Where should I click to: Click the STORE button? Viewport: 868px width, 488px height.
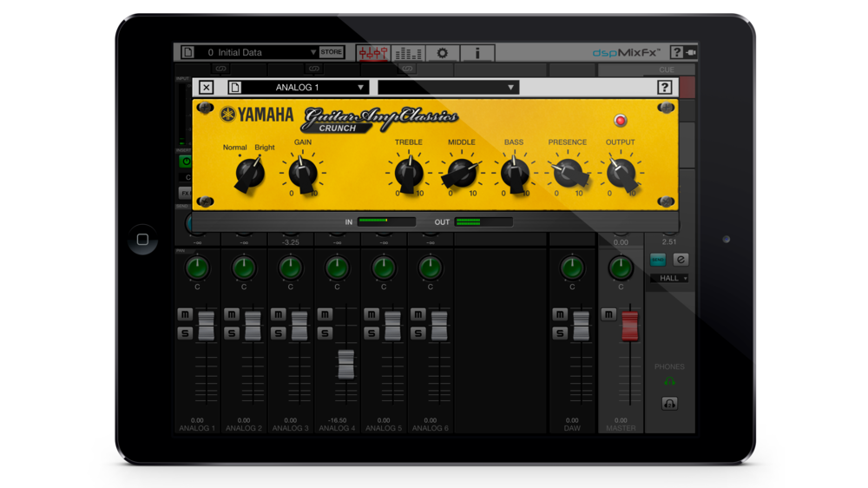click(331, 52)
